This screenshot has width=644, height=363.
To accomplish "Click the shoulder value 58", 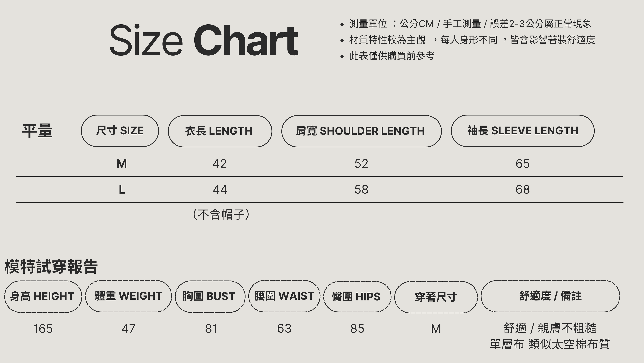I will point(361,190).
